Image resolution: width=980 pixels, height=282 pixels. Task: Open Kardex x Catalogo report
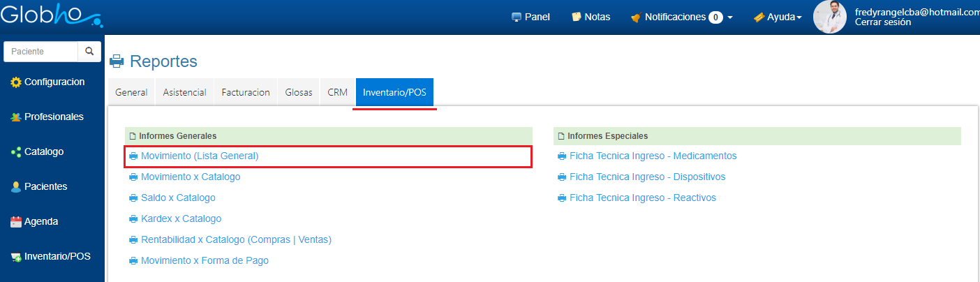181,219
